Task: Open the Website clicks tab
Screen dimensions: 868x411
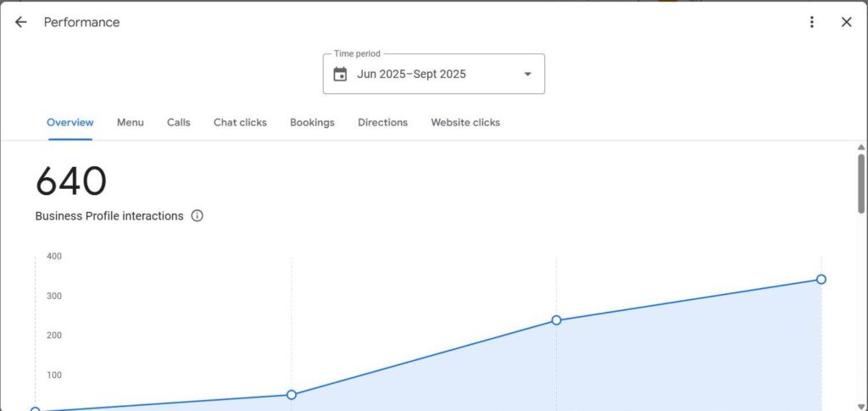Action: pos(465,123)
